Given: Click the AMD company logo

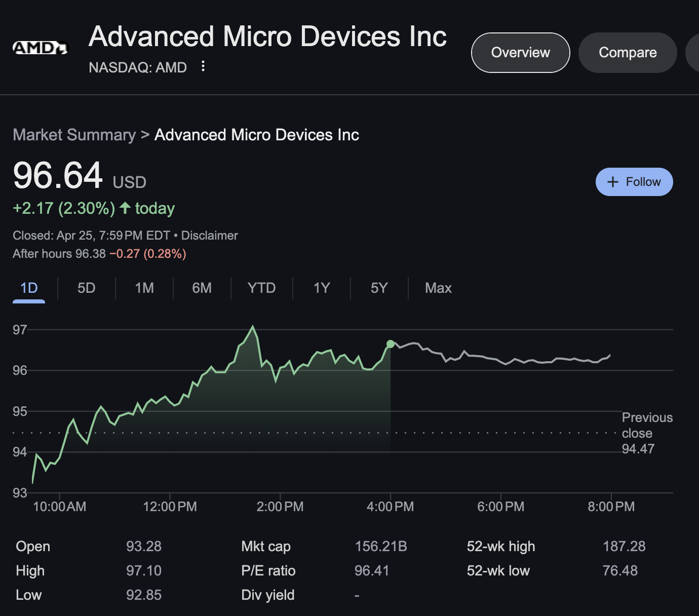Looking at the screenshot, I should click(x=40, y=48).
